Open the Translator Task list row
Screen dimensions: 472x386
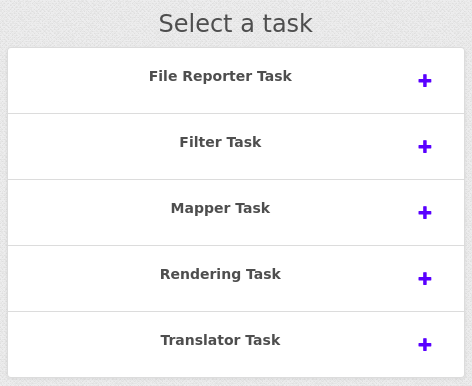pos(236,345)
